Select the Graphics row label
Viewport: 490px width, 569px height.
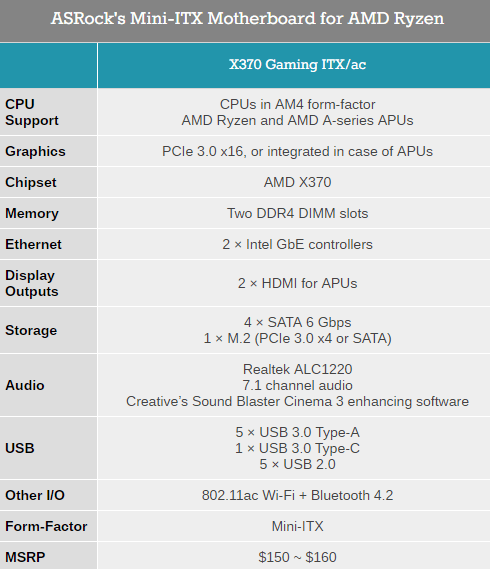tap(35, 151)
